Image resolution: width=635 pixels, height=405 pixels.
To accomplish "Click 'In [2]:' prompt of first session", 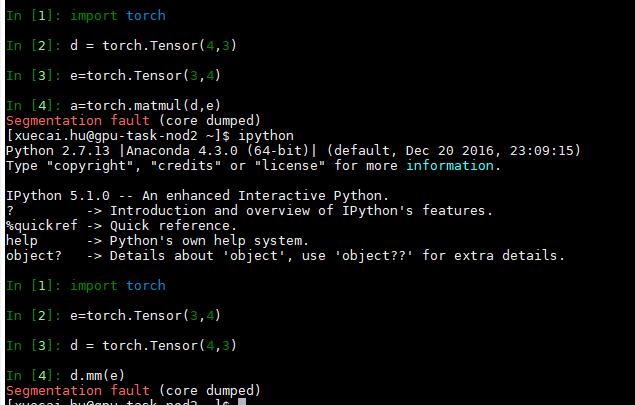I will tap(33, 46).
